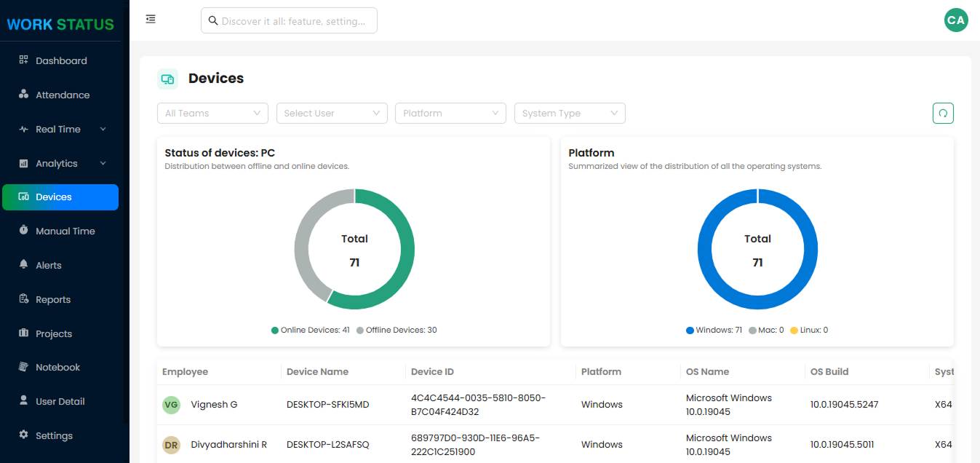The height and width of the screenshot is (463, 980).
Task: Open Attendance from the sidebar
Action: [60, 95]
